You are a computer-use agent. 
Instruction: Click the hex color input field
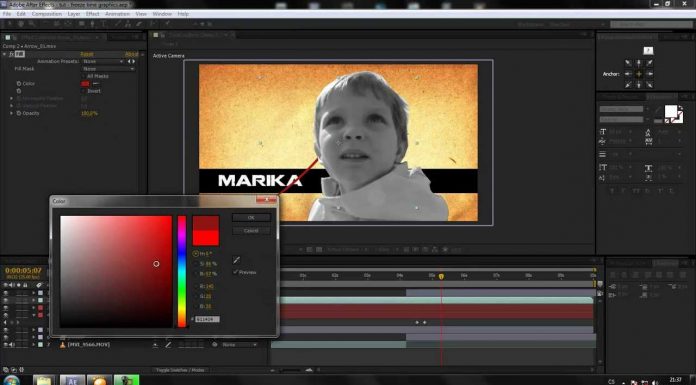tap(207, 319)
